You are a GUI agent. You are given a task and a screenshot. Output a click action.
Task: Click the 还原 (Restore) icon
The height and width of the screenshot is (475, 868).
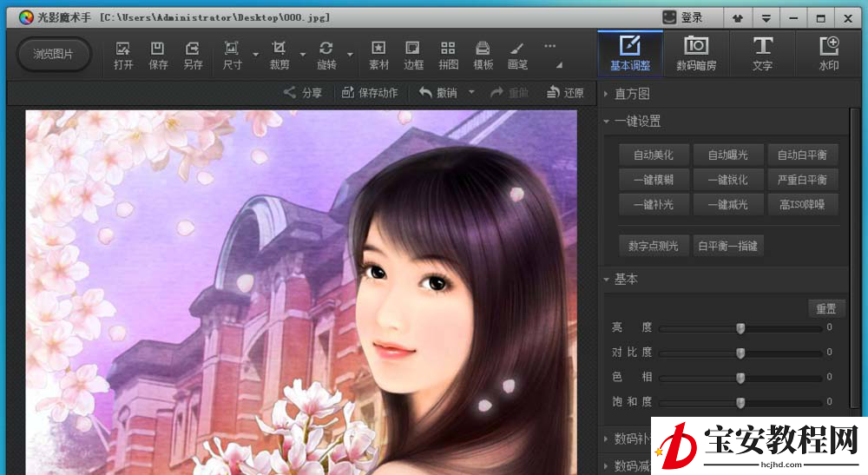tap(553, 92)
